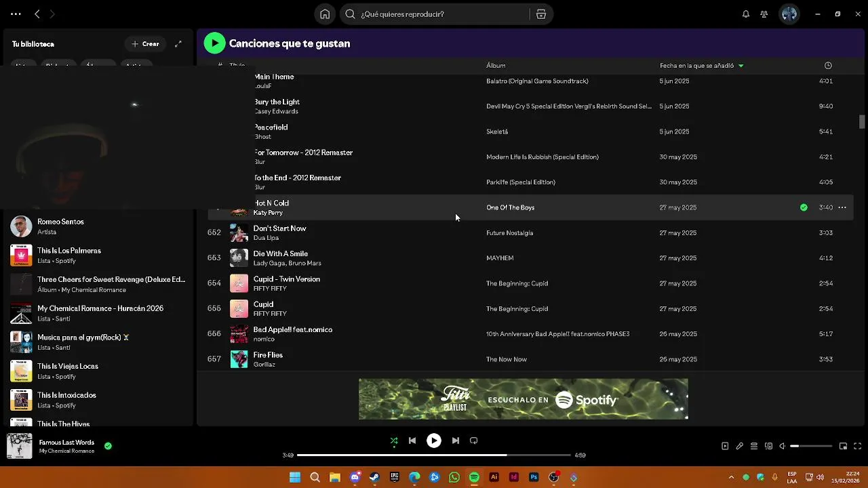Open Steam from taskbar
The width and height of the screenshot is (868, 488).
(x=374, y=477)
